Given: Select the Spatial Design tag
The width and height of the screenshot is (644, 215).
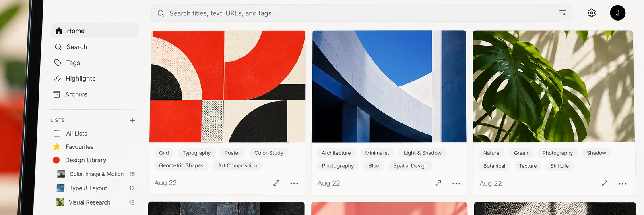Looking at the screenshot, I should (410, 166).
